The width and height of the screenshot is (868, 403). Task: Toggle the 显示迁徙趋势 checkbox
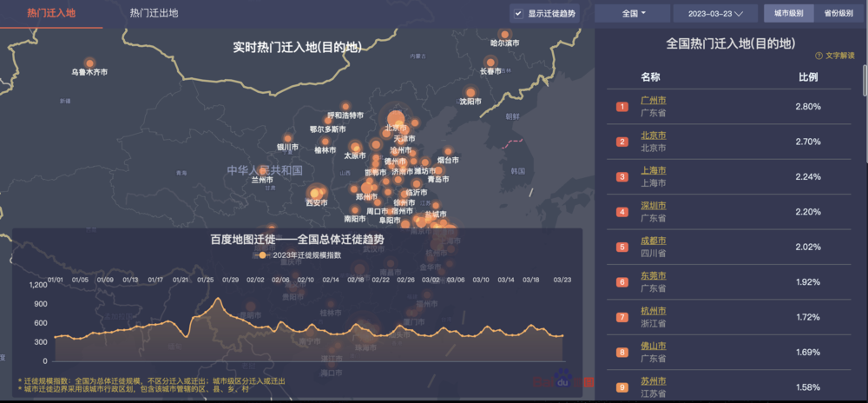pos(519,14)
